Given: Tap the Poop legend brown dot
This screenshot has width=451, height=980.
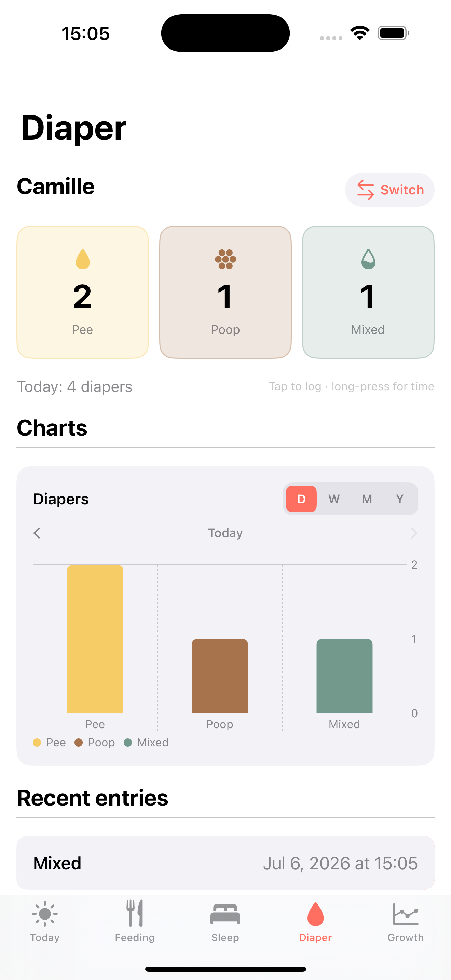Looking at the screenshot, I should (79, 743).
